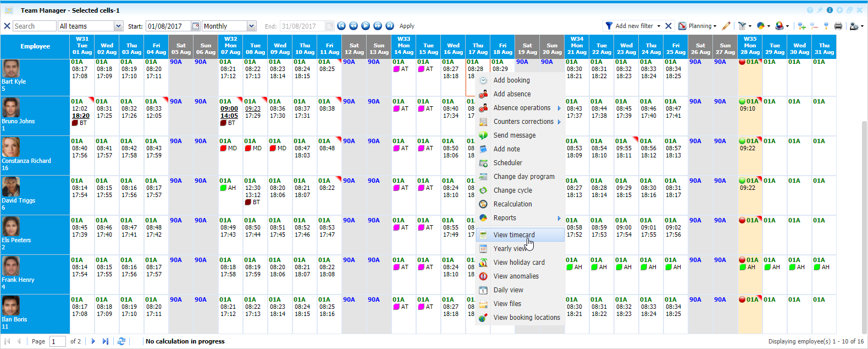Open Absence operations submenu

tap(522, 108)
